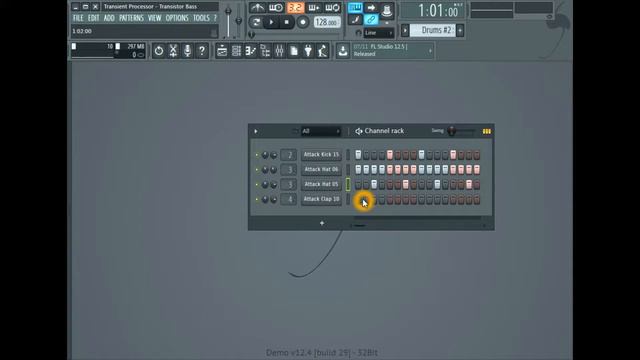Toggle pattern/song mode button
Image resolution: width=640 pixels, height=360 pixels.
(x=256, y=22)
